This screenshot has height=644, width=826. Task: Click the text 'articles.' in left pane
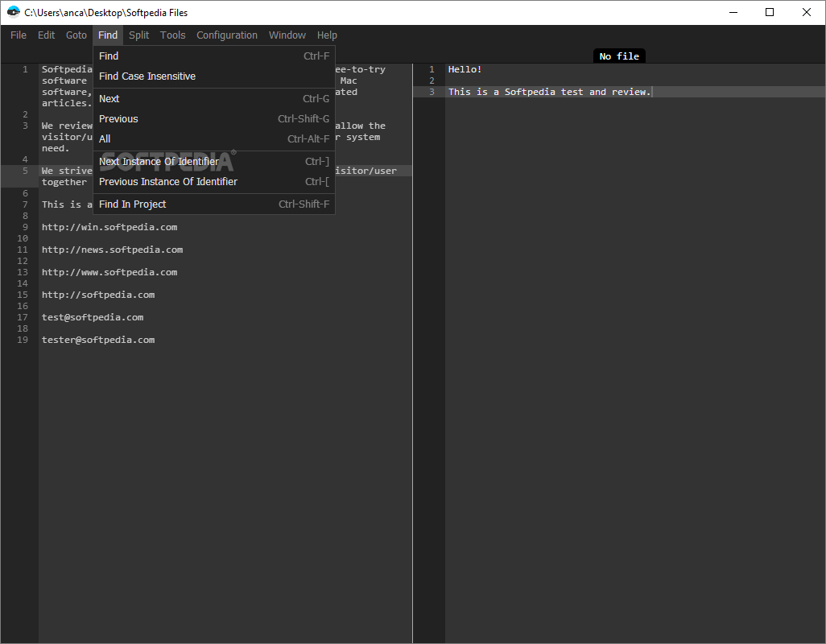point(67,103)
